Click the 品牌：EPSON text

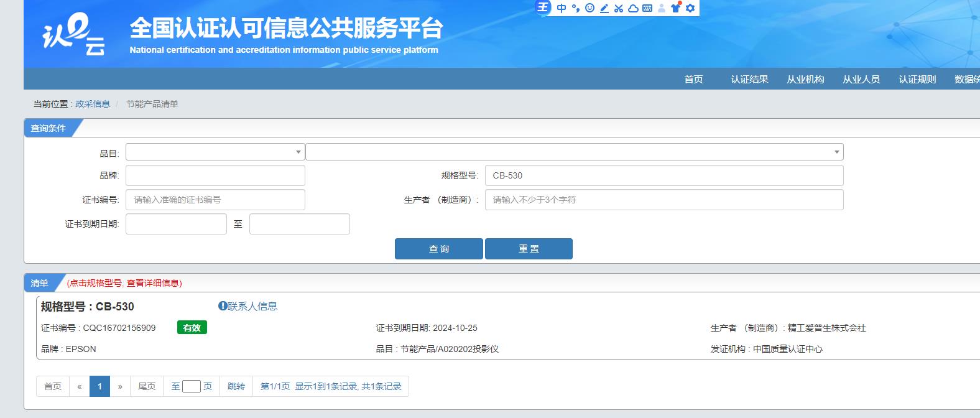(x=68, y=349)
